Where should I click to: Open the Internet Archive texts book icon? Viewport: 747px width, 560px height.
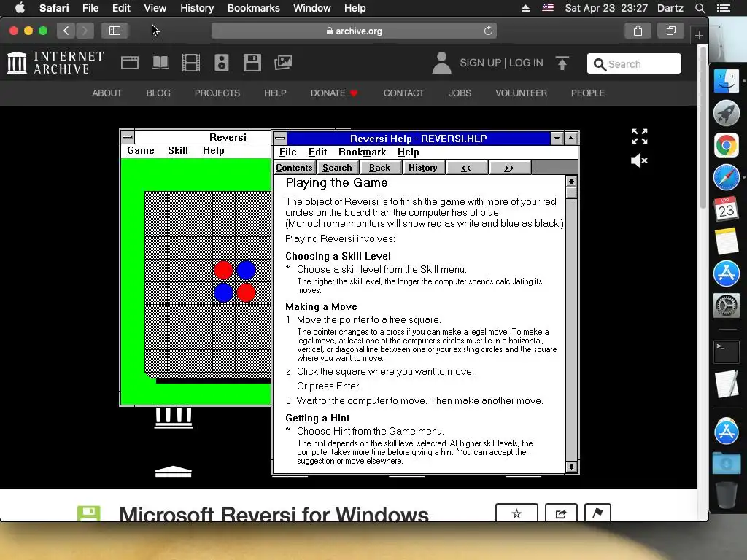pyautogui.click(x=160, y=63)
